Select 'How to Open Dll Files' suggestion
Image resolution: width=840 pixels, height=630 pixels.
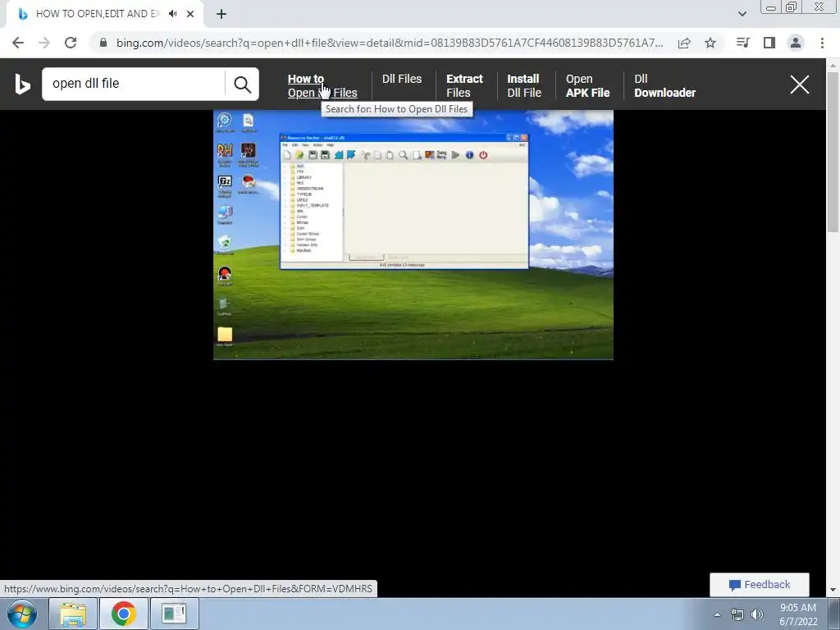pos(322,85)
